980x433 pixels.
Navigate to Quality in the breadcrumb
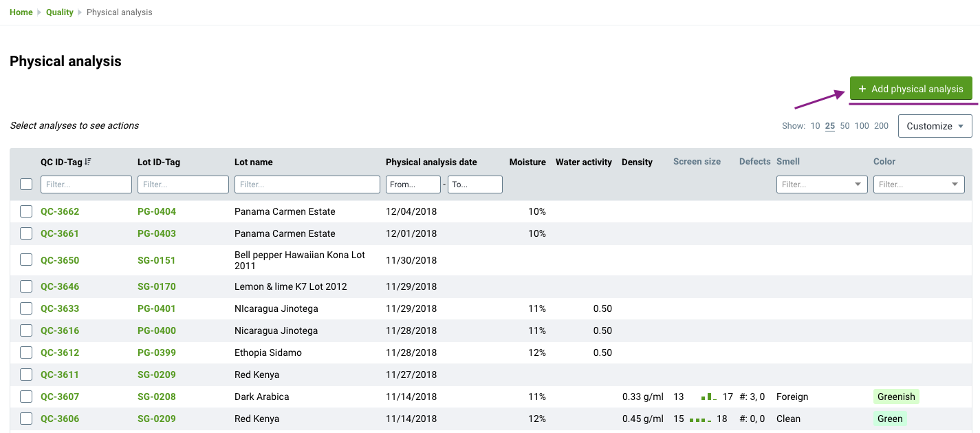[x=60, y=12]
